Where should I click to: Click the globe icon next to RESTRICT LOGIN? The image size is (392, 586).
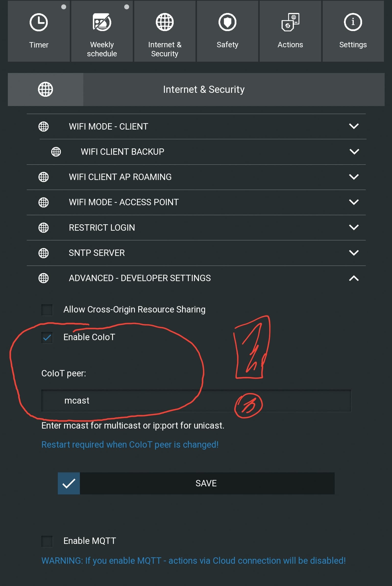point(44,228)
